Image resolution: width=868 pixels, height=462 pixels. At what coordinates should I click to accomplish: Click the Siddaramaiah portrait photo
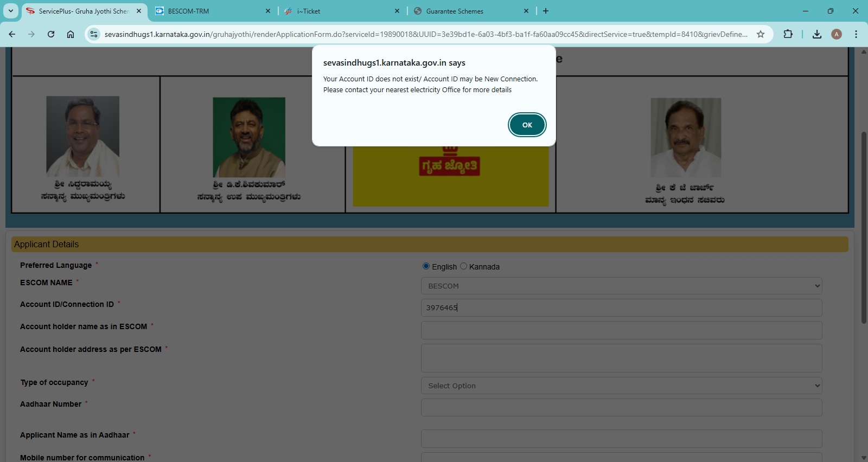click(82, 136)
